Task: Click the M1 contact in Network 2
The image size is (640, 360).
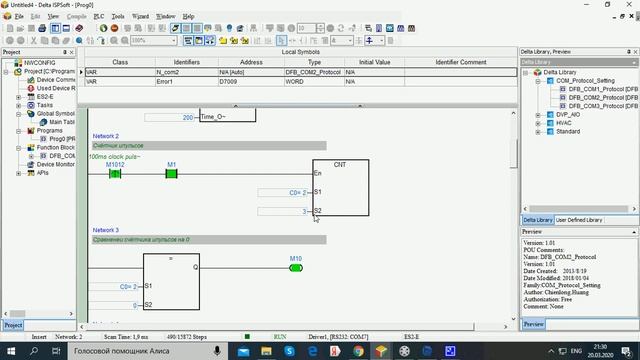Action: point(171,174)
